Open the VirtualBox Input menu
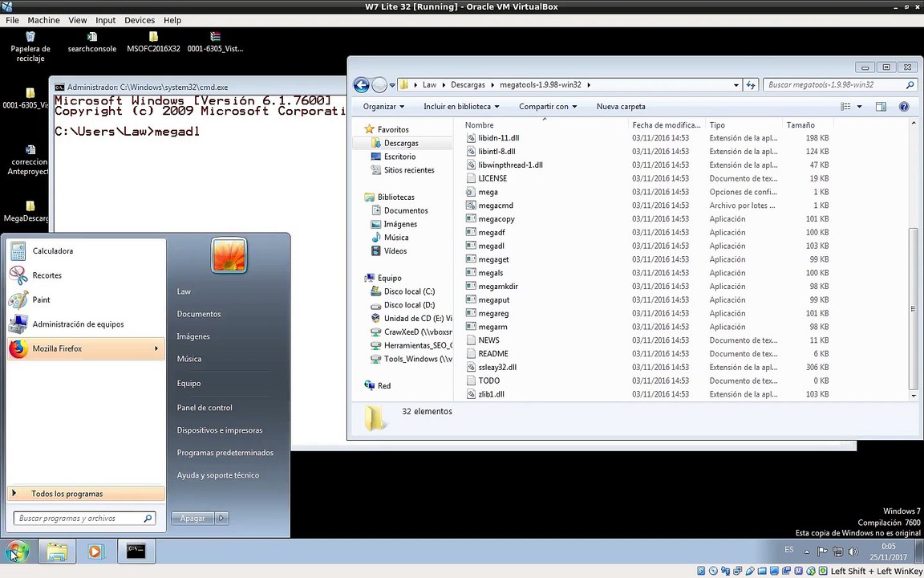 coord(106,20)
